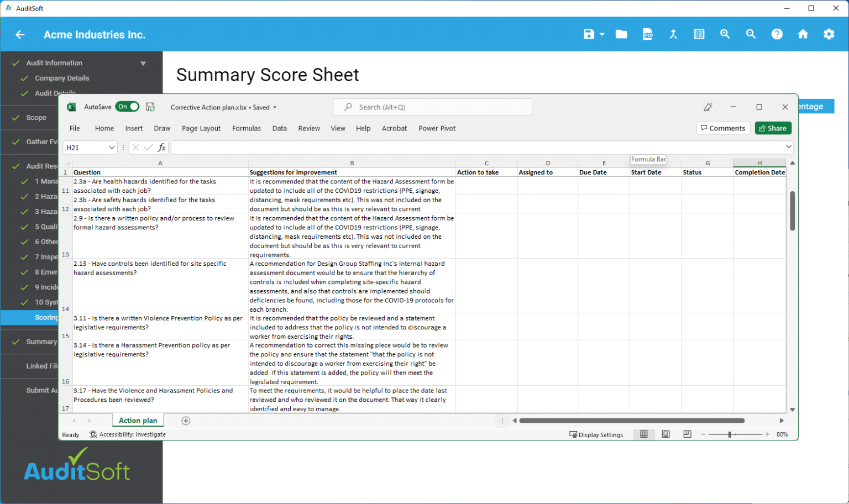
Task: Export the audit as PDF
Action: point(647,34)
